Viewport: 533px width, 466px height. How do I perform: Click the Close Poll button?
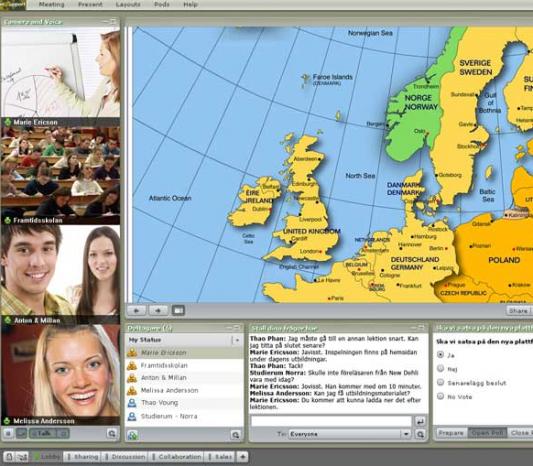520,433
